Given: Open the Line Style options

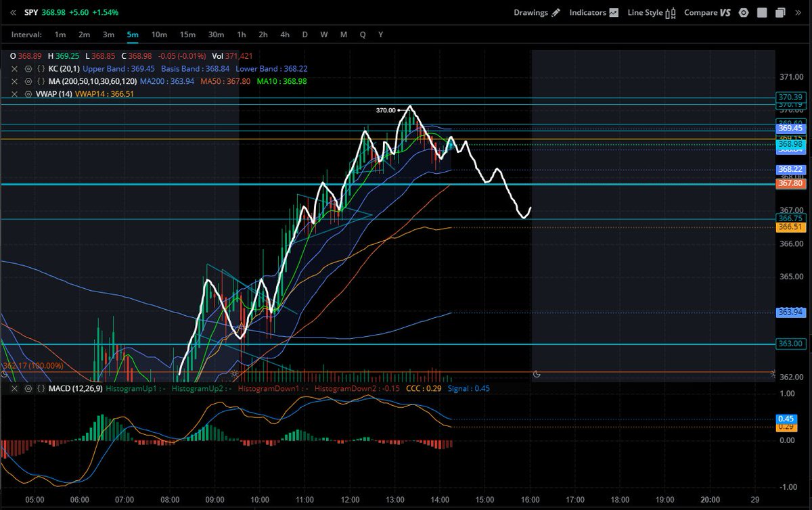Looking at the screenshot, I should click(x=652, y=12).
